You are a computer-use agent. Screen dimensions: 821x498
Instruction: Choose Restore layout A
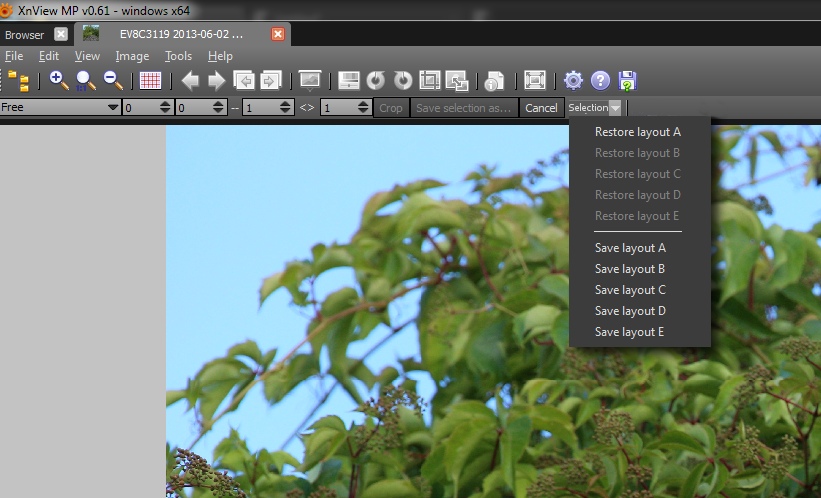[x=639, y=132]
